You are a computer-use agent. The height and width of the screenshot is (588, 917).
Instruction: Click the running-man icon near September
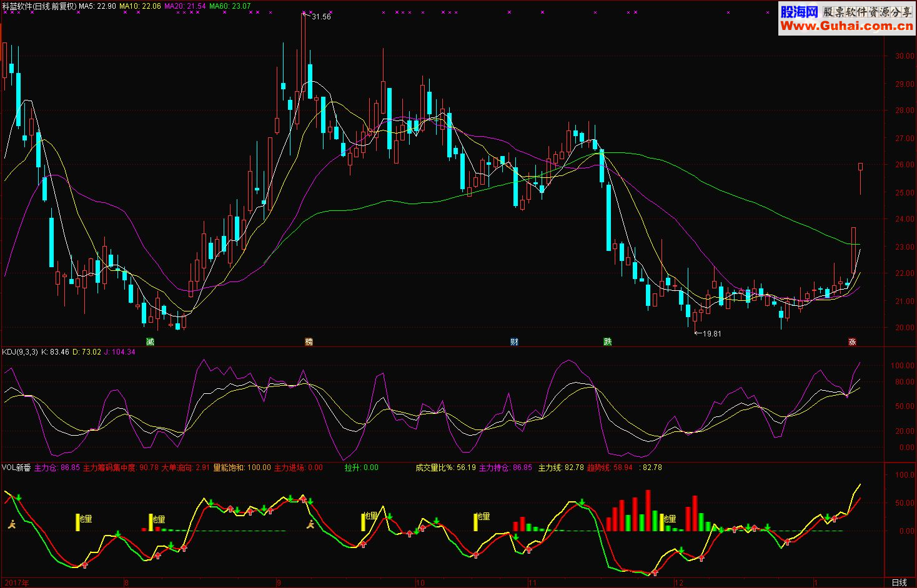311,524
